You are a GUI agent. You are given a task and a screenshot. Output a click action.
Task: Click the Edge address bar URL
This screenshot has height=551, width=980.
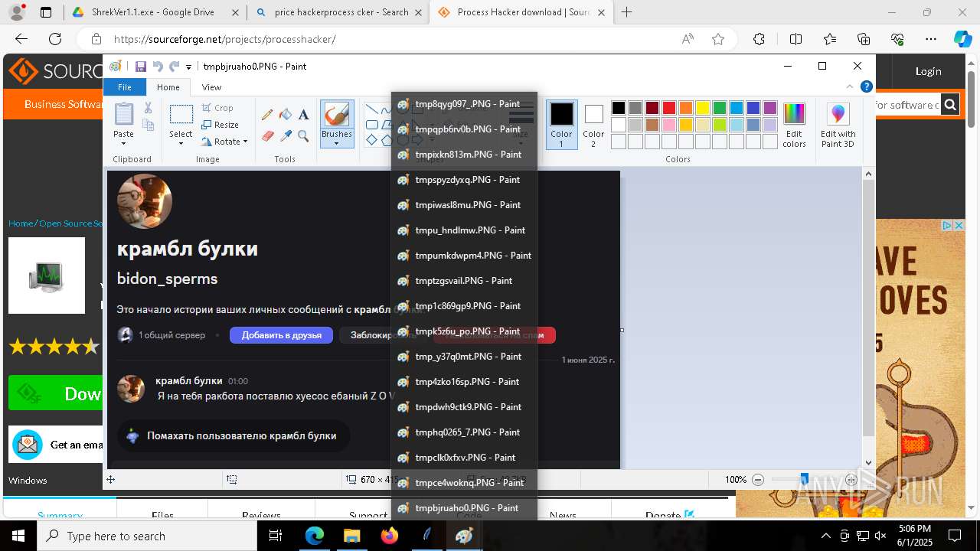pyautogui.click(x=225, y=39)
